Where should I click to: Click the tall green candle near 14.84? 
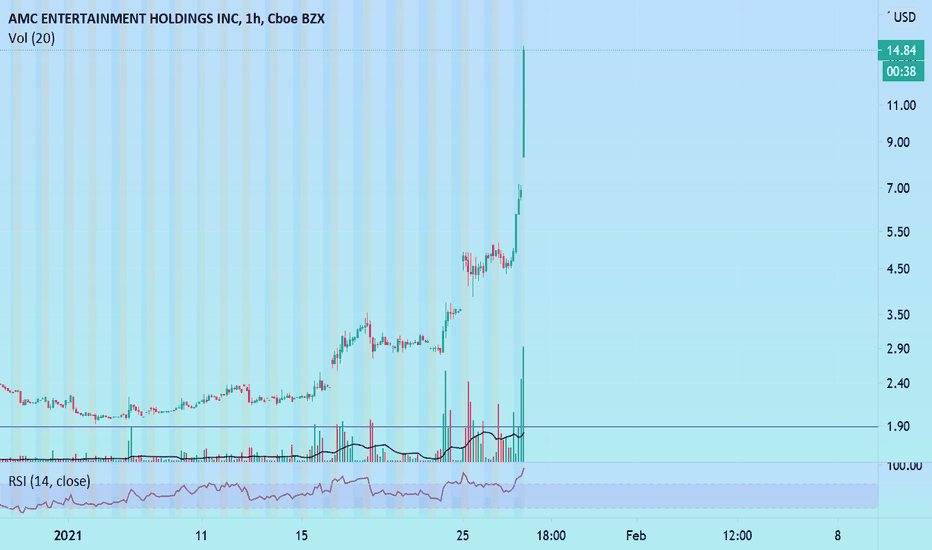pyautogui.click(x=524, y=102)
